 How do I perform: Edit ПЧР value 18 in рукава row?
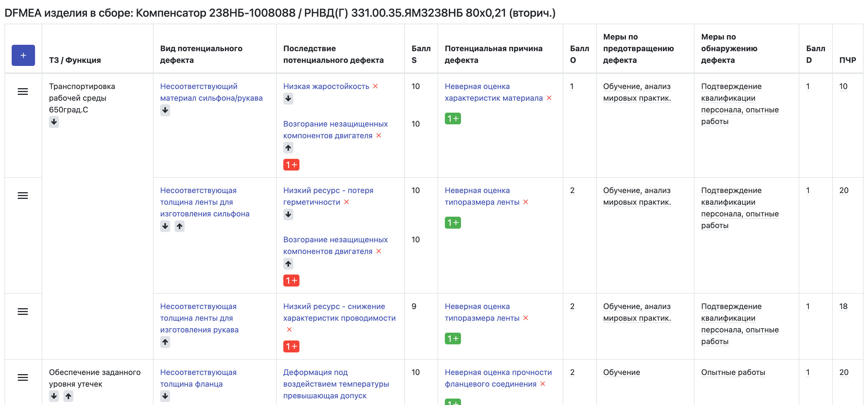pos(844,307)
